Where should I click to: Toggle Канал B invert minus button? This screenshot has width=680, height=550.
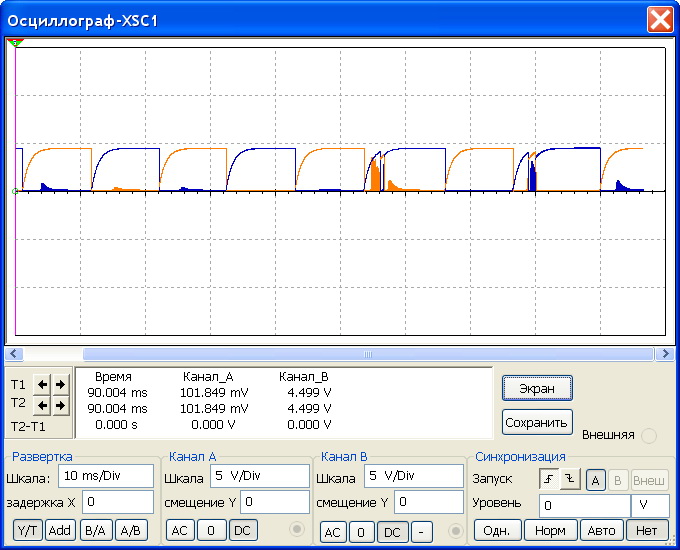click(x=421, y=532)
